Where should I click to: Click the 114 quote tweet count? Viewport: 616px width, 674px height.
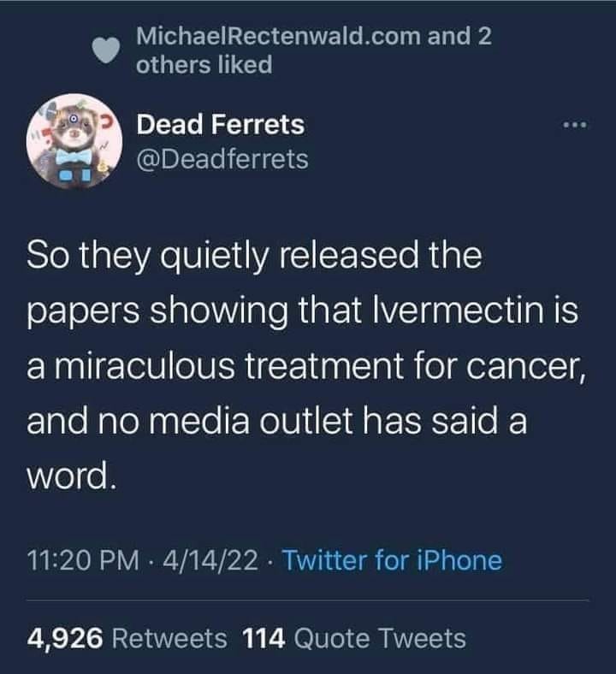[x=264, y=637]
